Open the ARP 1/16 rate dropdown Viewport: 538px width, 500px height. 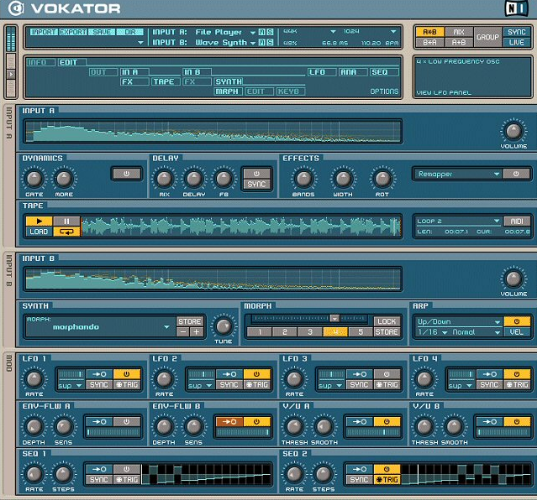(445, 333)
